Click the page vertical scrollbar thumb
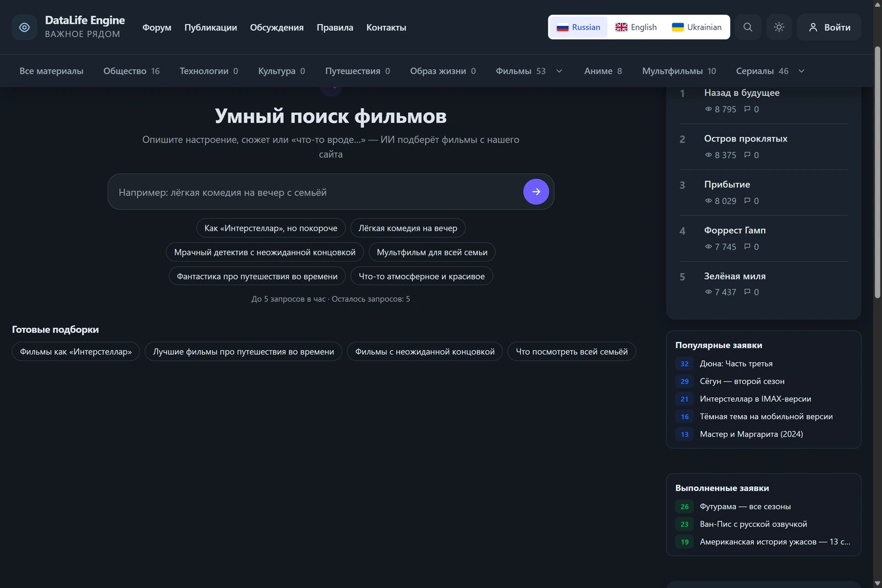882x588 pixels. [878, 172]
